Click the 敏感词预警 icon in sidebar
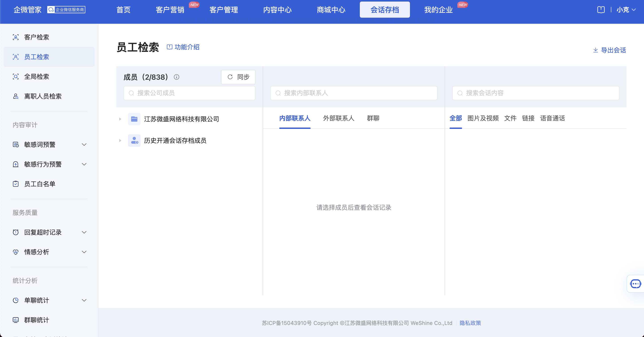The image size is (644, 337). coord(16,145)
